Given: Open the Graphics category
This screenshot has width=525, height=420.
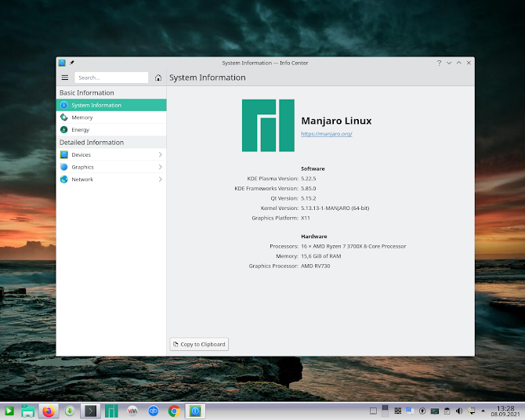Looking at the screenshot, I should 111,167.
